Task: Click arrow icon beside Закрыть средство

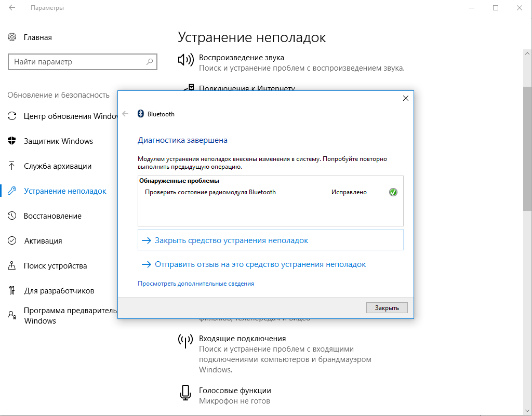Action: pyautogui.click(x=146, y=240)
